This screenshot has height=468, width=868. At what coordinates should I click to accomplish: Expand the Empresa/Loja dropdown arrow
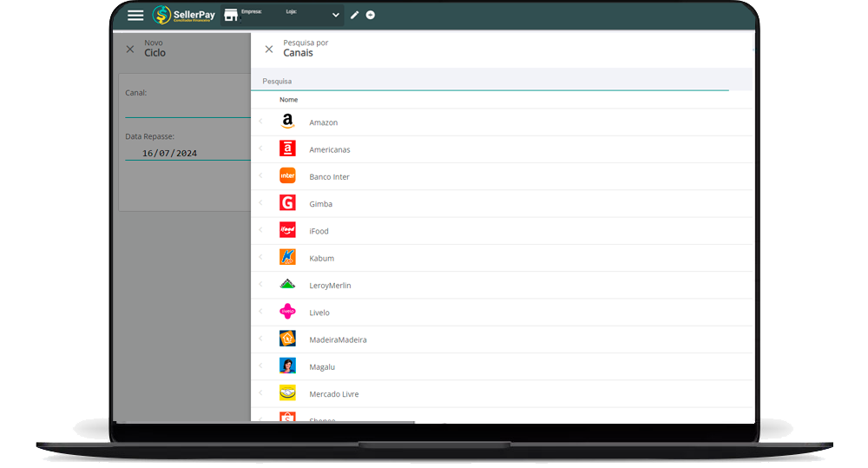pyautogui.click(x=336, y=15)
